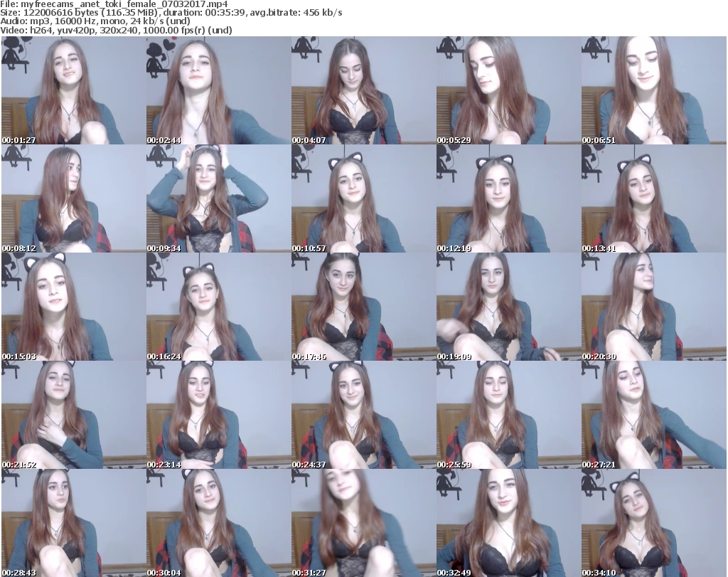Click the 'Video: h264, yuv420p' line

pos(116,30)
